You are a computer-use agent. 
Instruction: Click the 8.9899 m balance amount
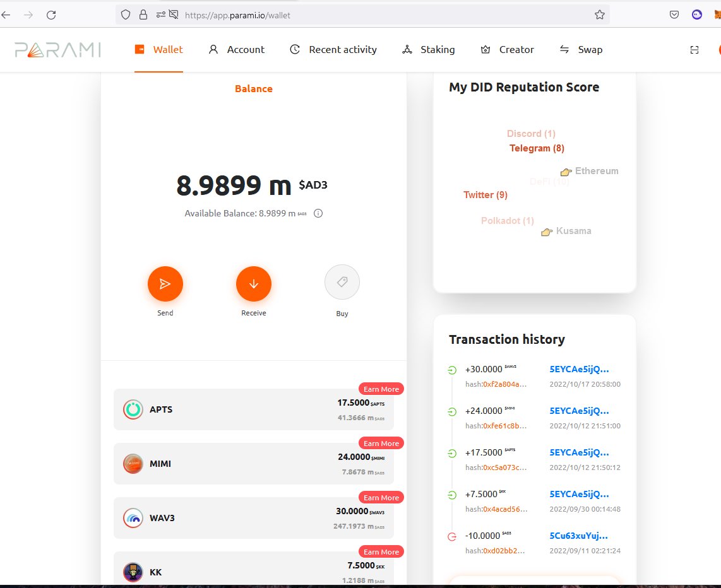coord(234,185)
